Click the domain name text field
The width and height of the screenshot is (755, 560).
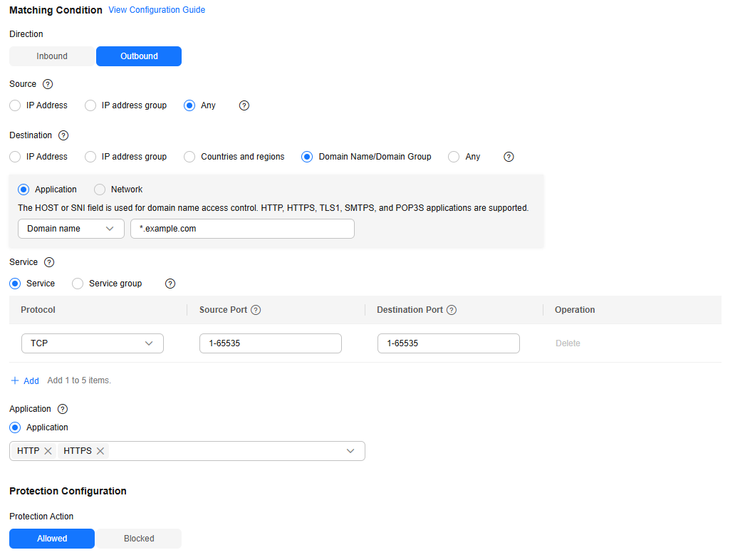[x=242, y=229]
